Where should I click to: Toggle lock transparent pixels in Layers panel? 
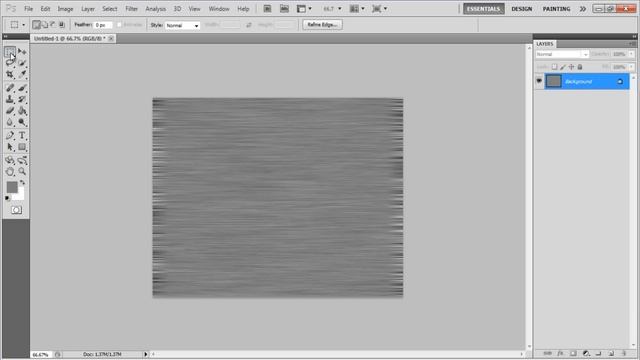(x=554, y=67)
